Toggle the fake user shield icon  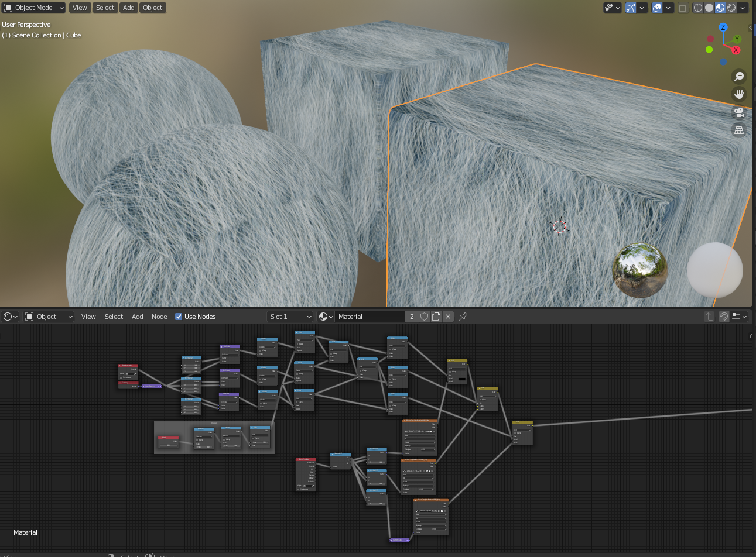425,317
